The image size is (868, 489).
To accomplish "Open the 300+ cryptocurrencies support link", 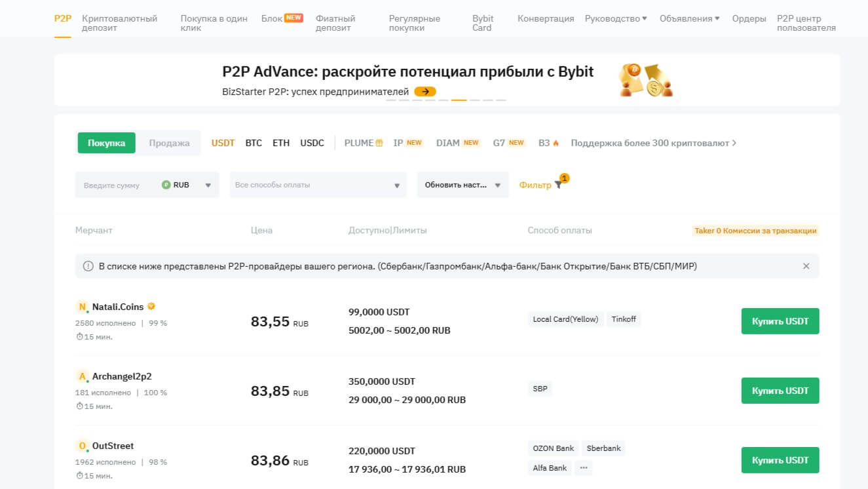I will [x=653, y=143].
